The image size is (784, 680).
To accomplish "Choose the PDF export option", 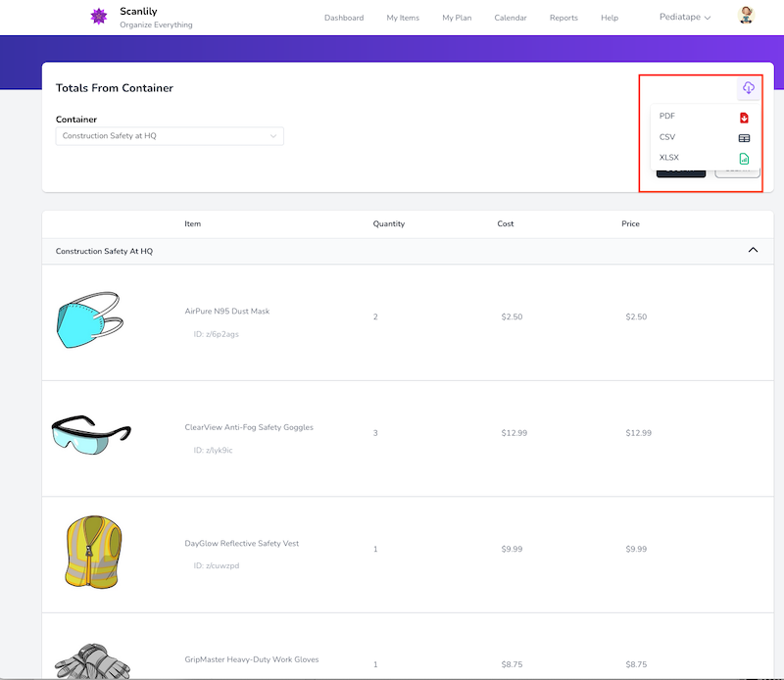I will (x=667, y=117).
